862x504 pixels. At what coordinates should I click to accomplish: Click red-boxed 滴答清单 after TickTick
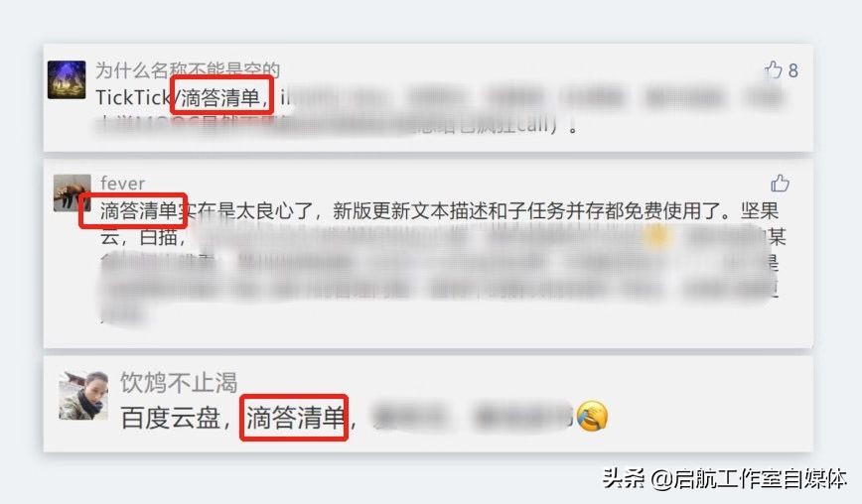(x=221, y=97)
